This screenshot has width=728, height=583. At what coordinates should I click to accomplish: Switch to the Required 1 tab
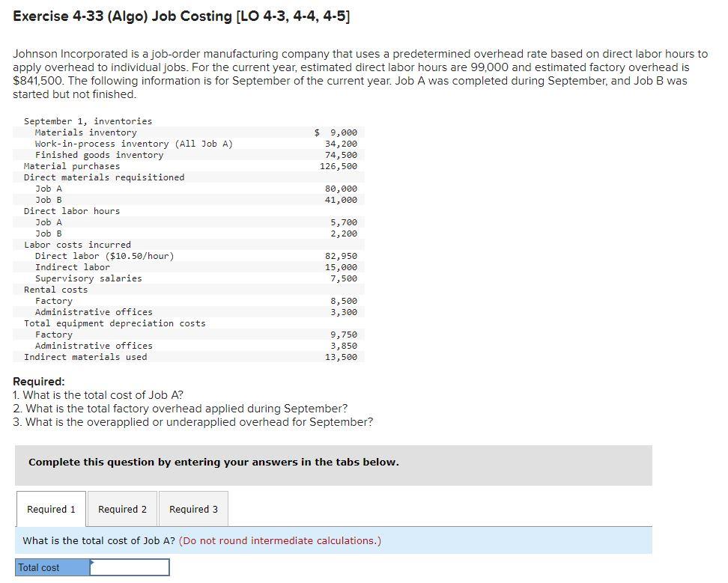49,509
